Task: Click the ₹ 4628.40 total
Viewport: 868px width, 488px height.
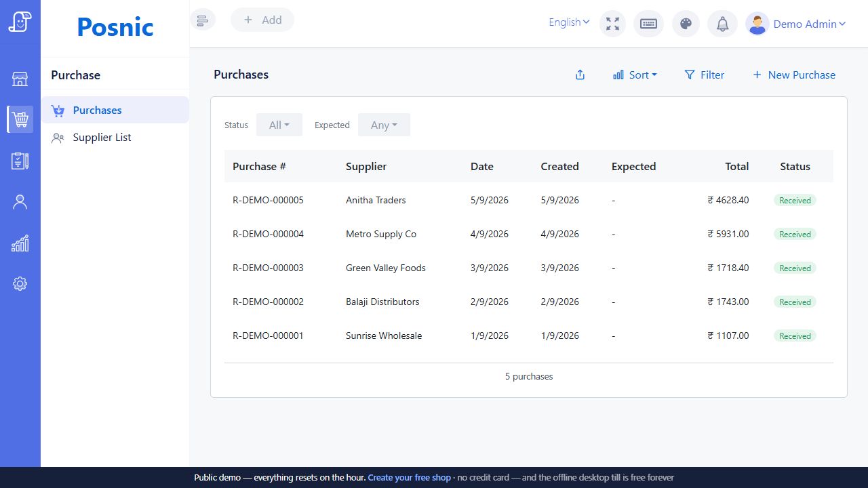Action: (x=728, y=200)
